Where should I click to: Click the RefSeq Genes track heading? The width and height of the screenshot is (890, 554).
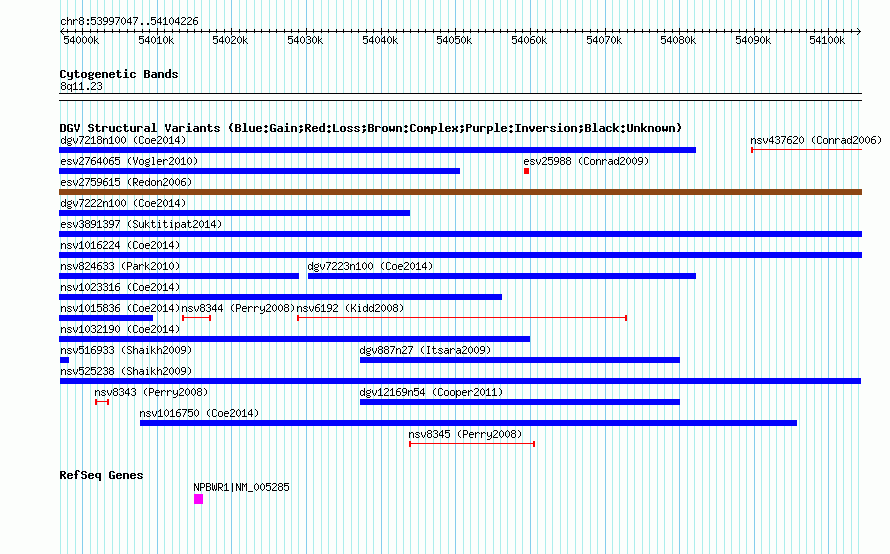click(101, 475)
